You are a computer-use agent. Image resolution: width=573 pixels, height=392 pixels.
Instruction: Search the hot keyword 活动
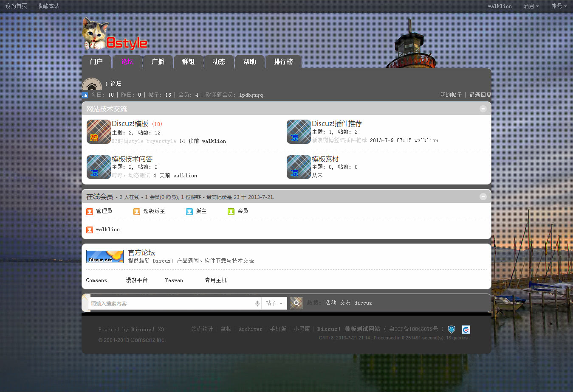click(331, 303)
